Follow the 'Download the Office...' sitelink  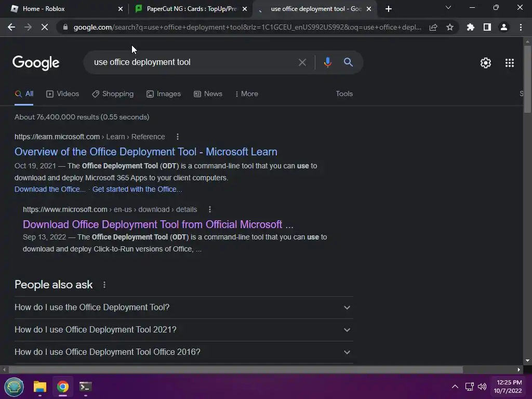(x=50, y=189)
